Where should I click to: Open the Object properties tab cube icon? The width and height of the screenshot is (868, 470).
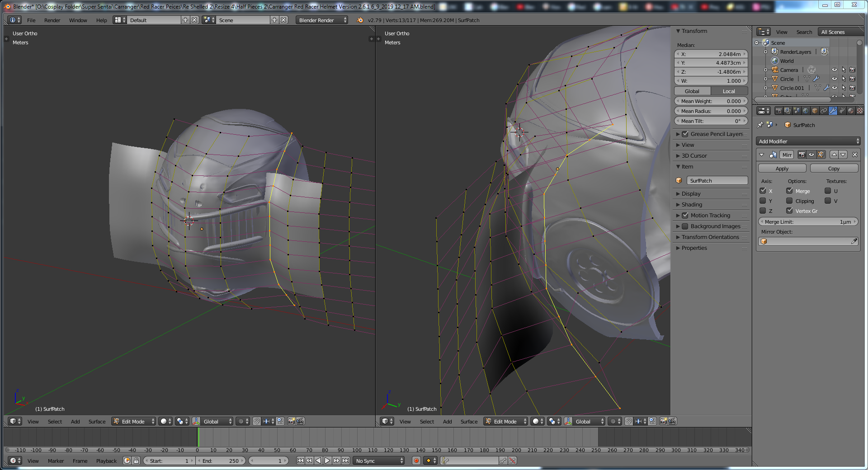coord(815,111)
